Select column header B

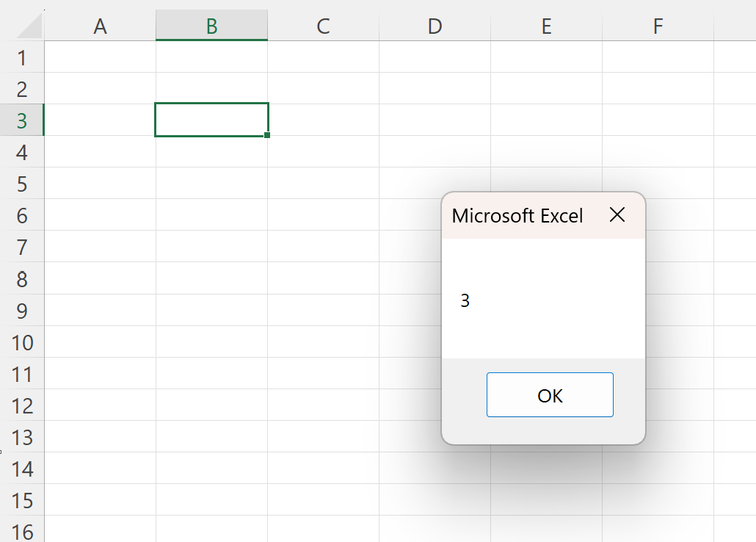tap(211, 26)
